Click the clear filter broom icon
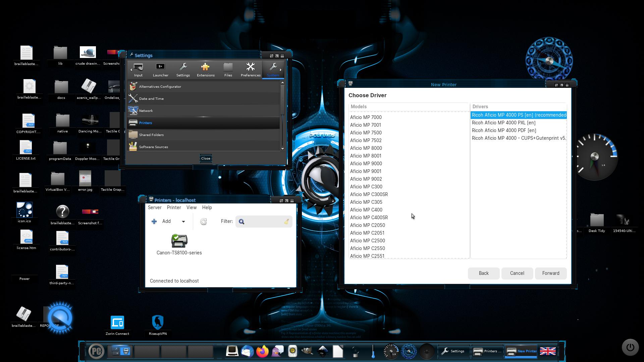 coord(286,222)
